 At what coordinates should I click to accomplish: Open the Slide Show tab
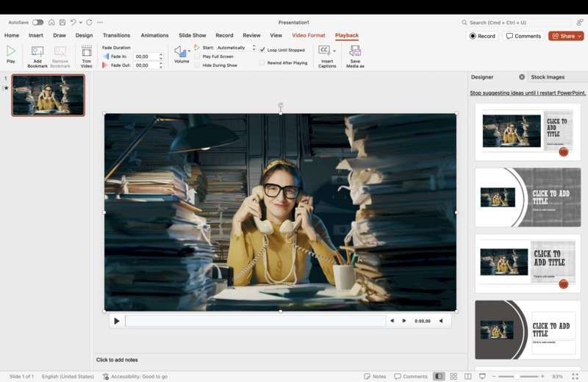click(x=193, y=35)
